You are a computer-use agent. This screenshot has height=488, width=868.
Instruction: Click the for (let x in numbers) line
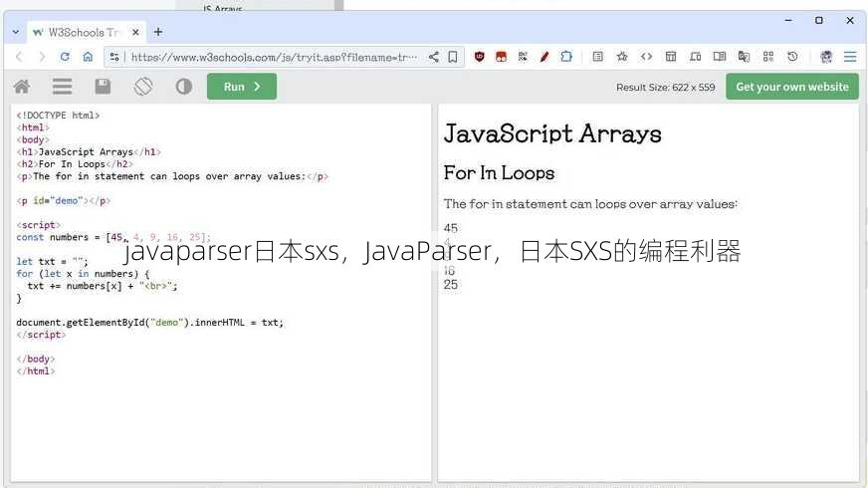[x=83, y=274]
